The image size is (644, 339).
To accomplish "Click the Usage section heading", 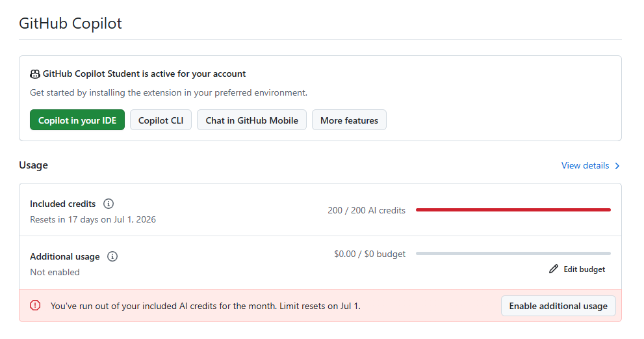I will [x=33, y=165].
